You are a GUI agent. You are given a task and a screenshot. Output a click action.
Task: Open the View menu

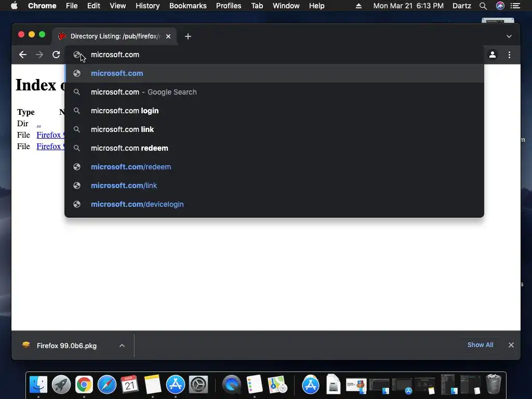tap(118, 6)
